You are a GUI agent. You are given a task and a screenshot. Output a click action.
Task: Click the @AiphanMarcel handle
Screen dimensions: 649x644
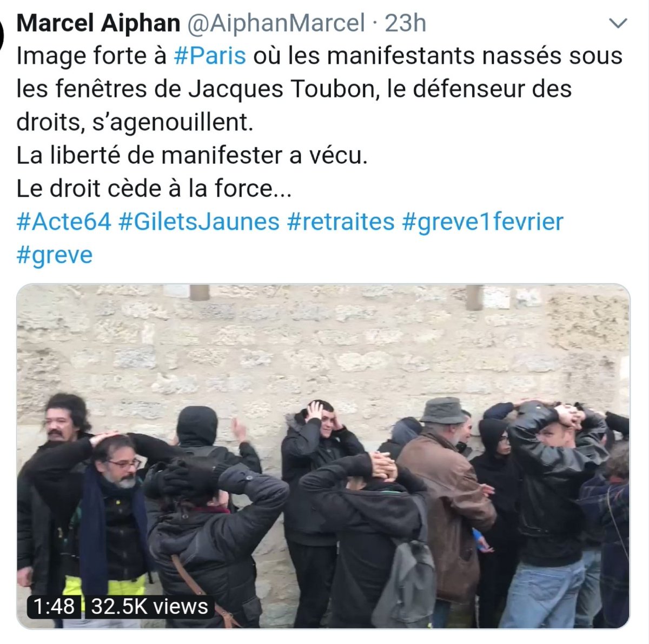[x=276, y=23]
